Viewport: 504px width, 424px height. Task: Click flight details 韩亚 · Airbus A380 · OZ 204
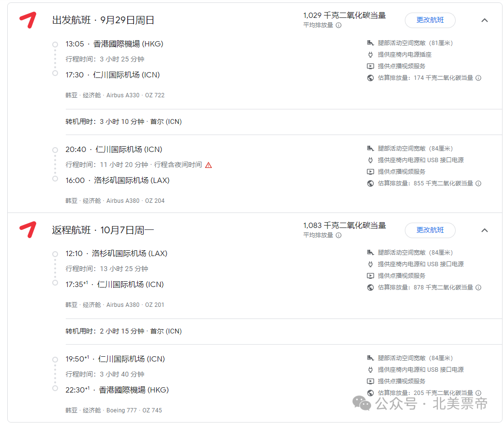click(115, 201)
